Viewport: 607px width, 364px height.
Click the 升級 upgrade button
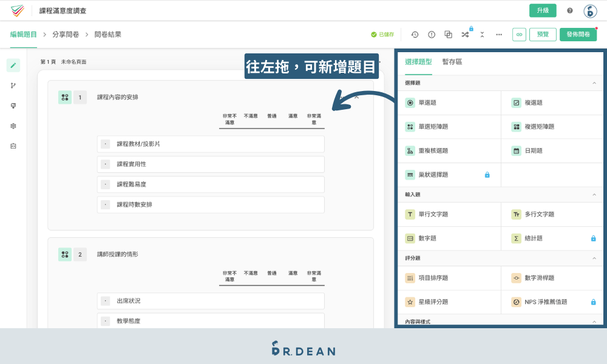point(543,10)
